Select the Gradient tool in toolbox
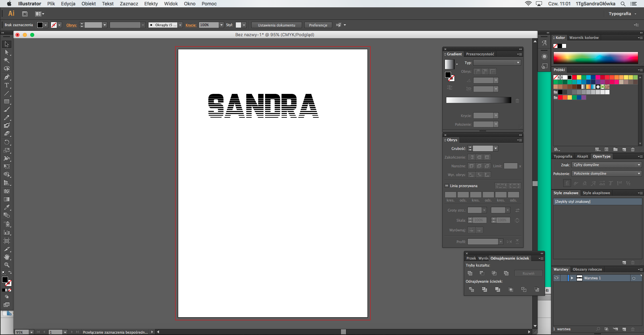 [7, 199]
